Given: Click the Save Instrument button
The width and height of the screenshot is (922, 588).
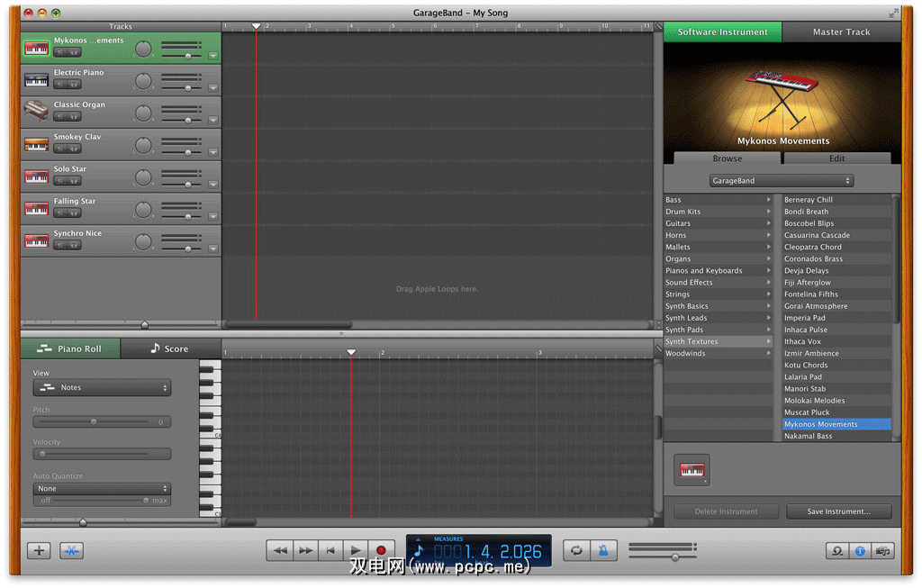Looking at the screenshot, I should pos(838,511).
